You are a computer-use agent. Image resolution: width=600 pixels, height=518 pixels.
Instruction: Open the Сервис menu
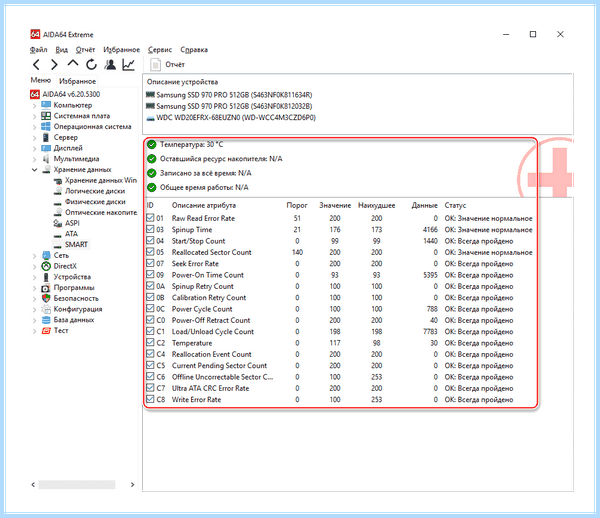coord(160,50)
